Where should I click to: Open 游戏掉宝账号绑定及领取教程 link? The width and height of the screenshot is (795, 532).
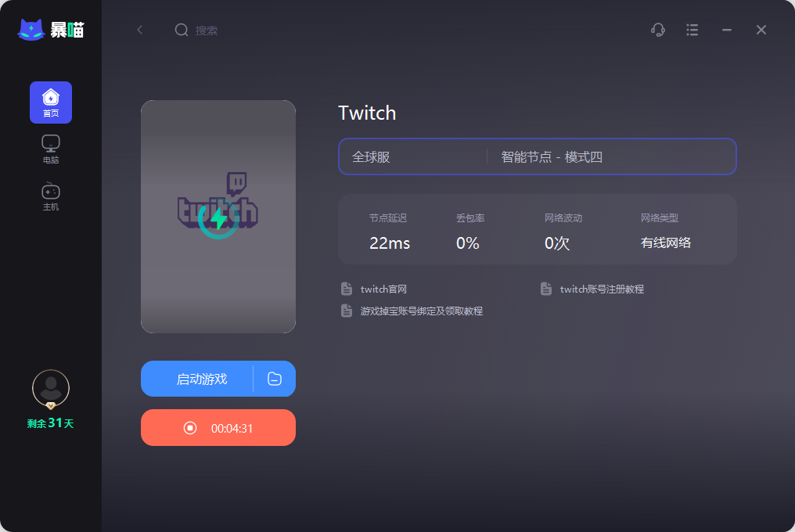click(421, 311)
